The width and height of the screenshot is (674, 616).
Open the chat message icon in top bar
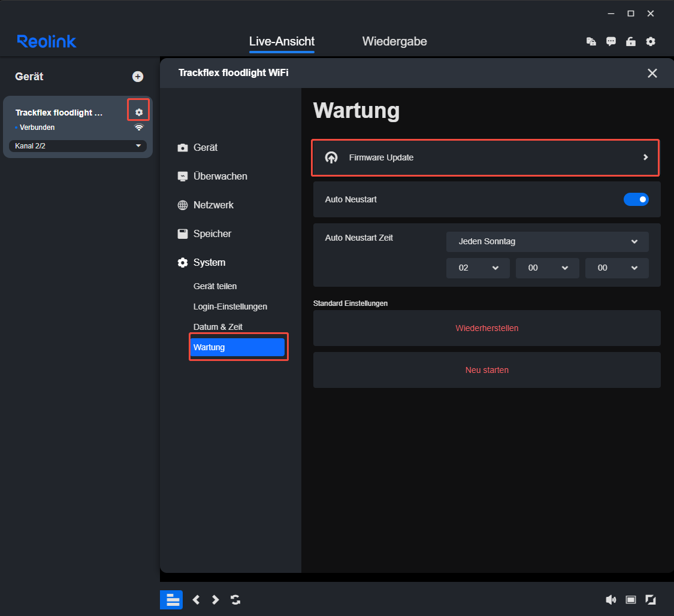pos(611,41)
